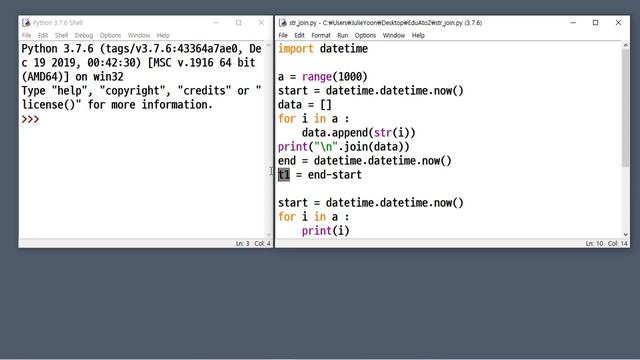The image size is (640, 360).
Task: Open File menu in str_join.py editor
Action: coord(283,36)
